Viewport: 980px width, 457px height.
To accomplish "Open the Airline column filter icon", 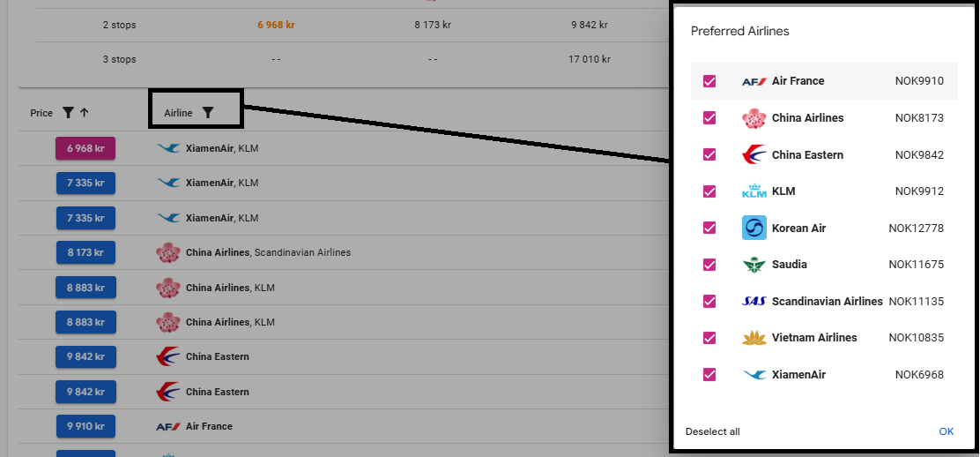I will click(x=208, y=113).
